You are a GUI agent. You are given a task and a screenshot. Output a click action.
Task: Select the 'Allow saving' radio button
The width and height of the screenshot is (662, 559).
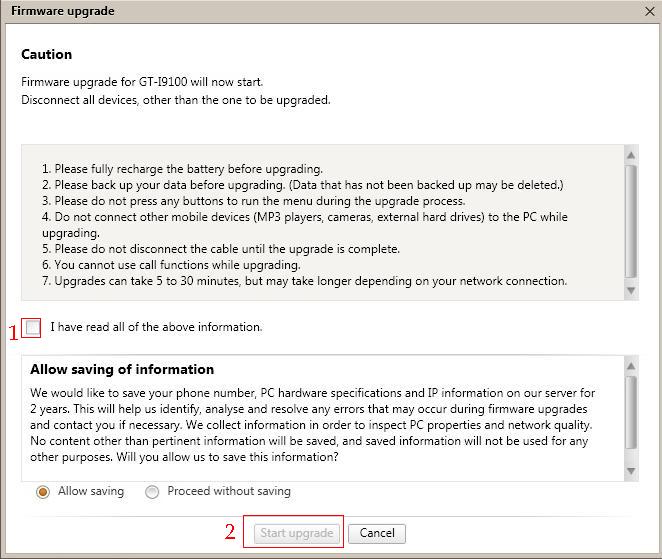(43, 492)
